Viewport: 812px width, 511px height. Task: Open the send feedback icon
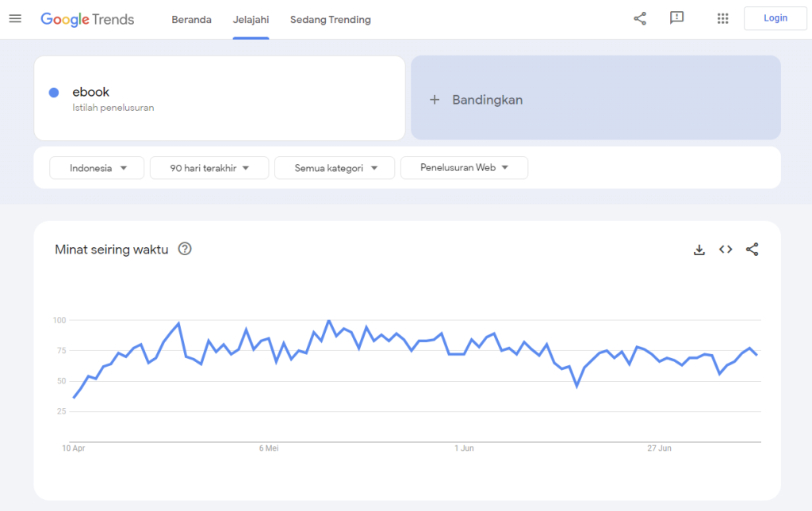pyautogui.click(x=677, y=18)
